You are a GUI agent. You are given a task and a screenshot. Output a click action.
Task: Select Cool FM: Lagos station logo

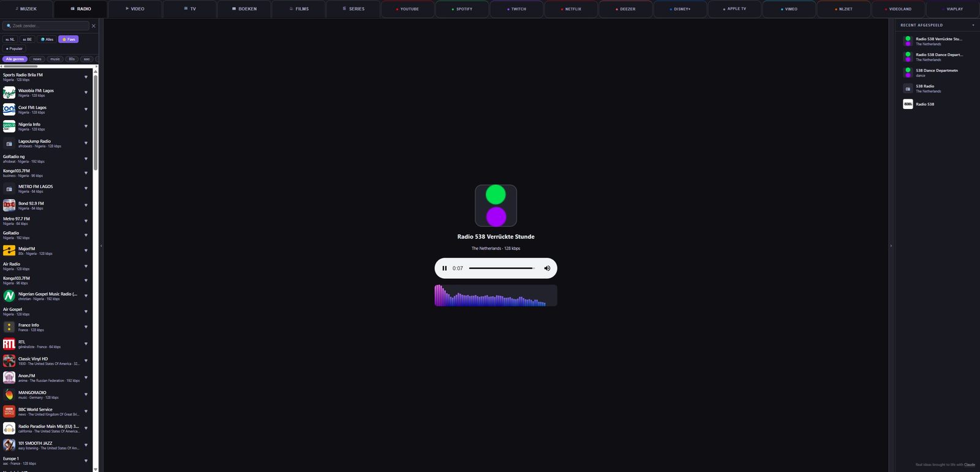(9, 110)
